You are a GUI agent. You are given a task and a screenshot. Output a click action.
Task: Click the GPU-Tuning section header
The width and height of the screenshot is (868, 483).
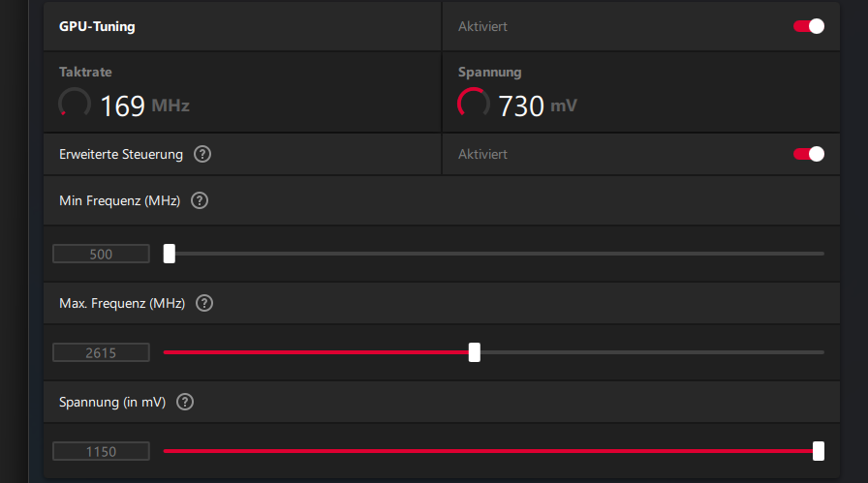(97, 26)
